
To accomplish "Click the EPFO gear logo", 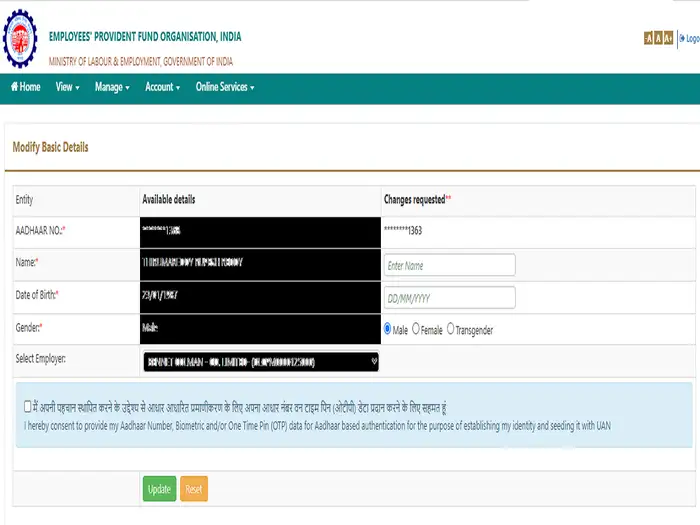I will pyautogui.click(x=20, y=37).
